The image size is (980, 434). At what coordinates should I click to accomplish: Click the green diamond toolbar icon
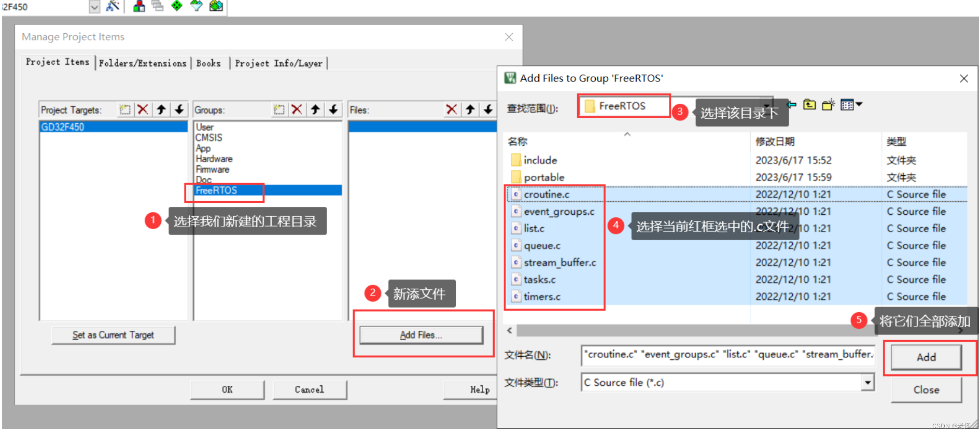tap(177, 6)
